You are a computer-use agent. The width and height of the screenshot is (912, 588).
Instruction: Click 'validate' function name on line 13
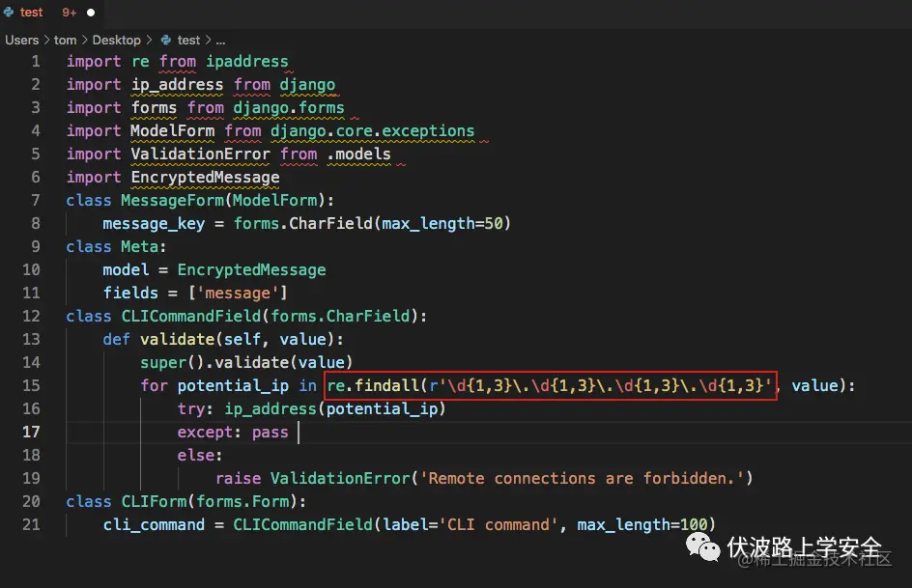click(178, 339)
